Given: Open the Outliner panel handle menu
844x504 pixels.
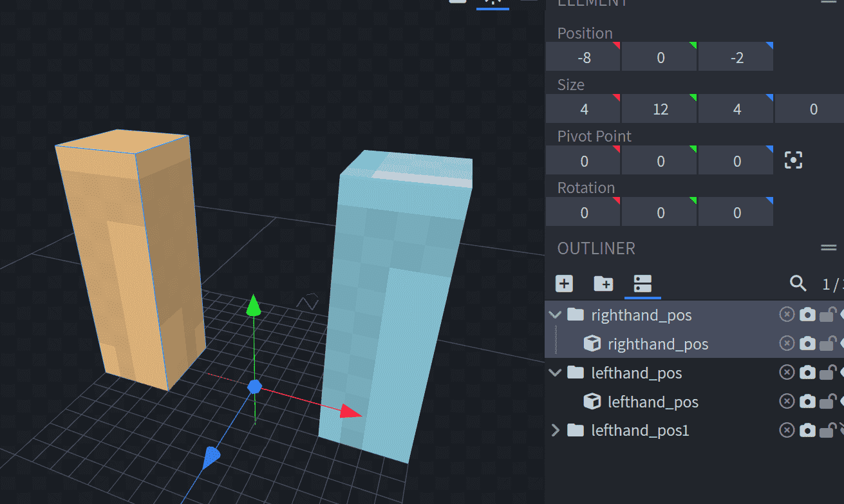Looking at the screenshot, I should click(x=828, y=248).
